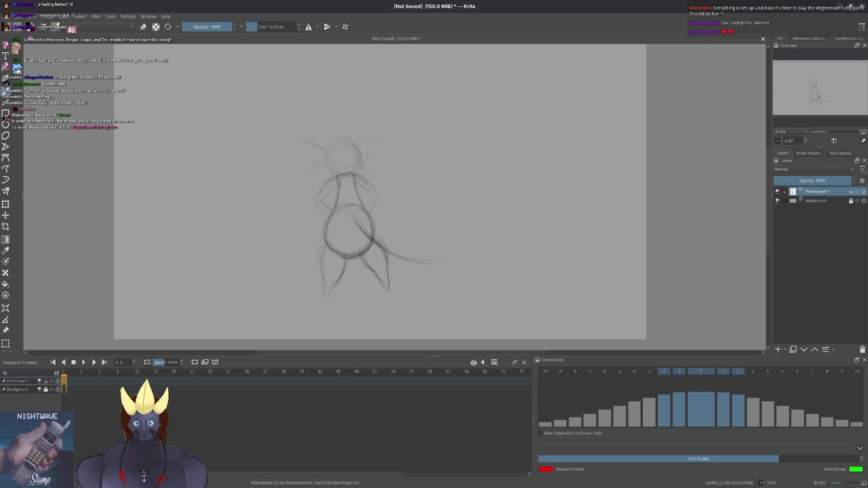Hide Paint Layer 1 using eye icon
This screenshot has height=488, width=868.
pos(777,191)
